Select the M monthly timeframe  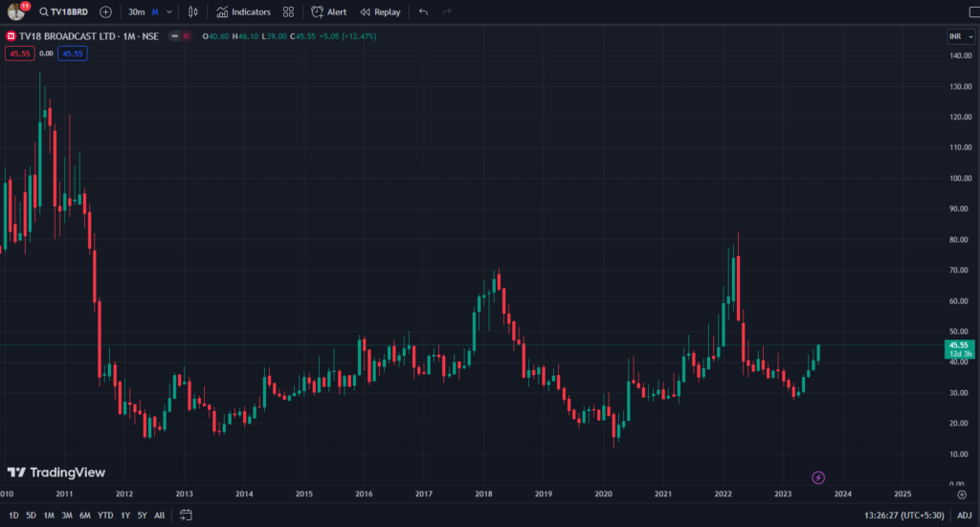tap(155, 11)
